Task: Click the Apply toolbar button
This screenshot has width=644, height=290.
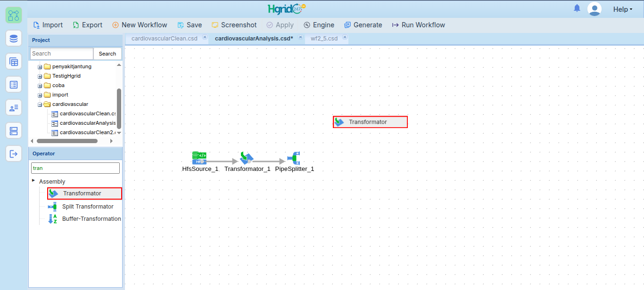Action: click(280, 25)
